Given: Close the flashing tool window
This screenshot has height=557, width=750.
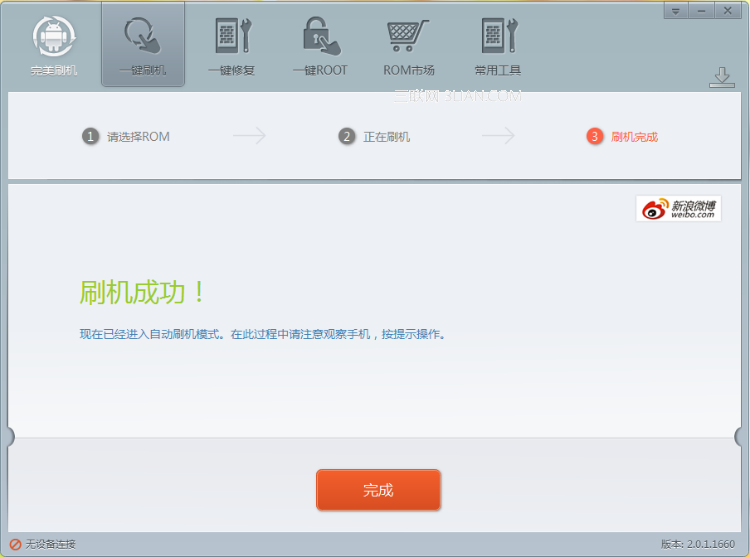Looking at the screenshot, I should [728, 11].
